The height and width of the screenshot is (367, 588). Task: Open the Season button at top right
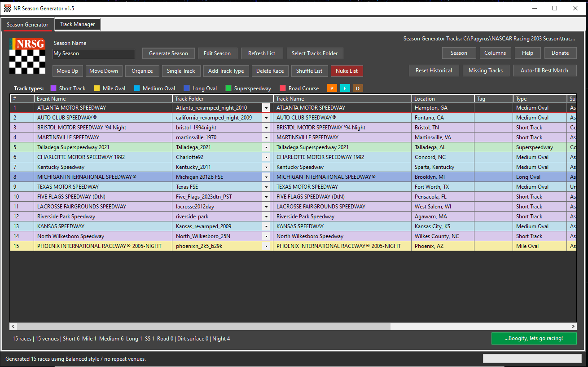point(459,53)
